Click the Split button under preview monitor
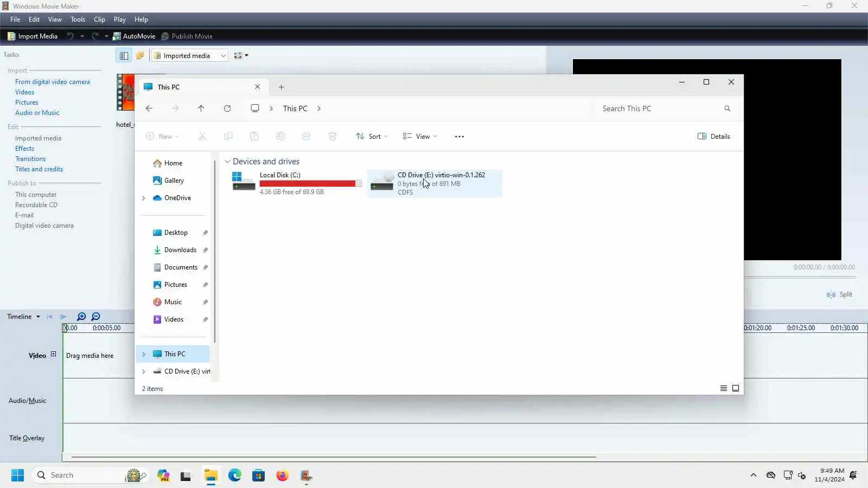 (839, 294)
